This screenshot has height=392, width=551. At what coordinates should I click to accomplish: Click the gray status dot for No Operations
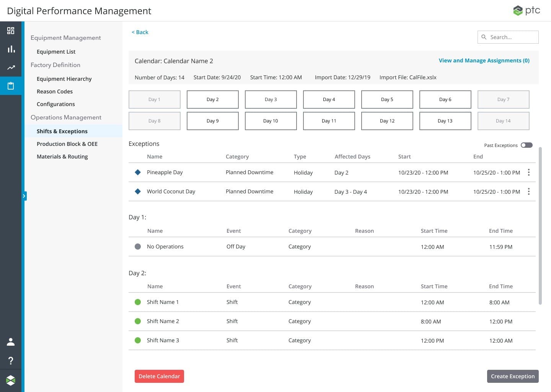[x=138, y=247]
